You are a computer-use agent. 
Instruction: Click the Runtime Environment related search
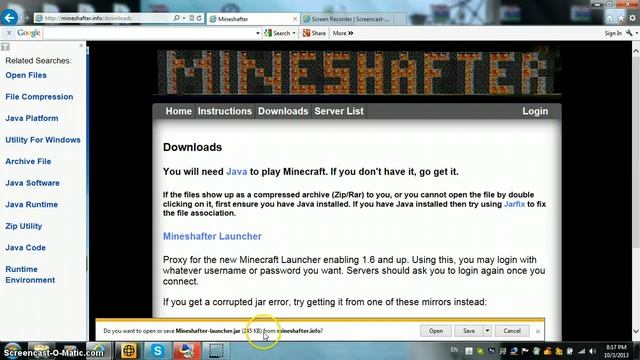pos(30,275)
